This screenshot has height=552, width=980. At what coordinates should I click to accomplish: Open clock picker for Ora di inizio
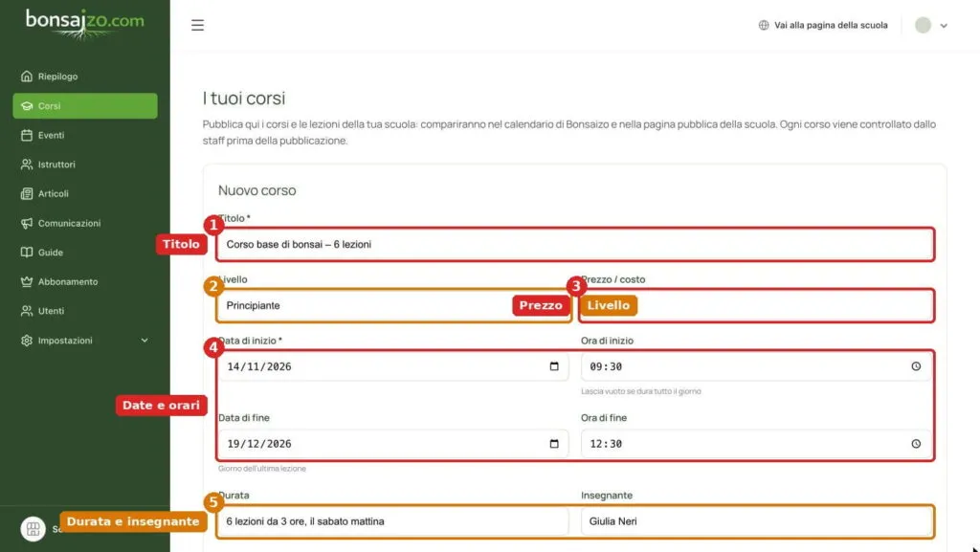point(916,366)
